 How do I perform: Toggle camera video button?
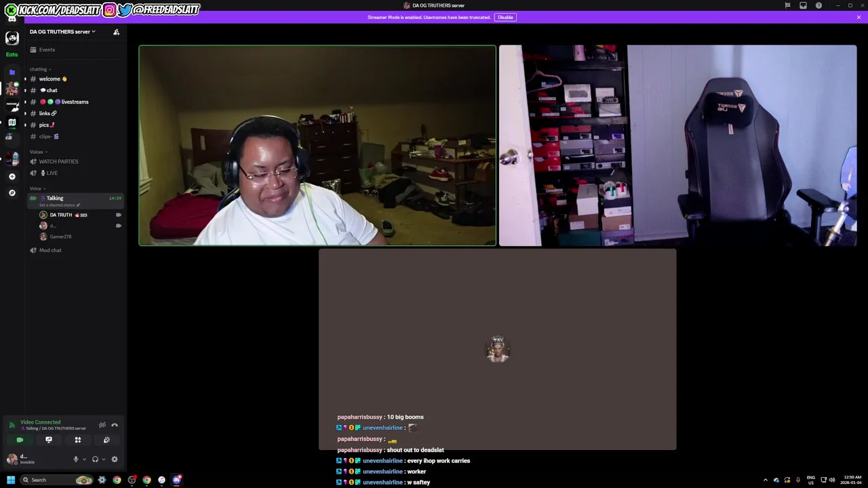20,440
